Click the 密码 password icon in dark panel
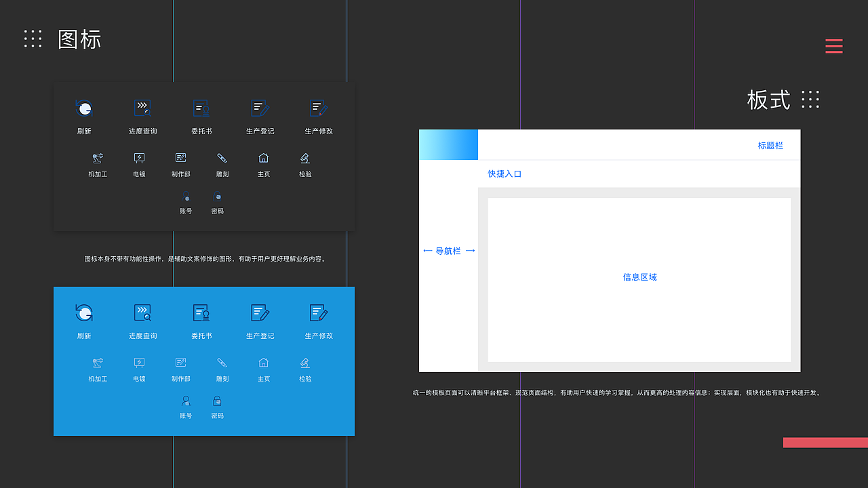Screen dimensions: 868x488 coord(217,197)
